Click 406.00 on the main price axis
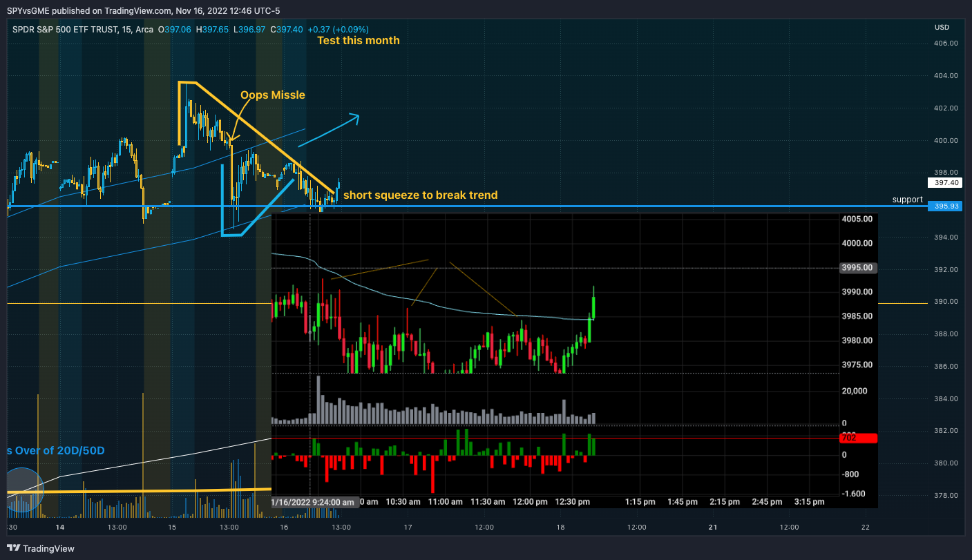Image resolution: width=972 pixels, height=560 pixels. click(x=944, y=43)
